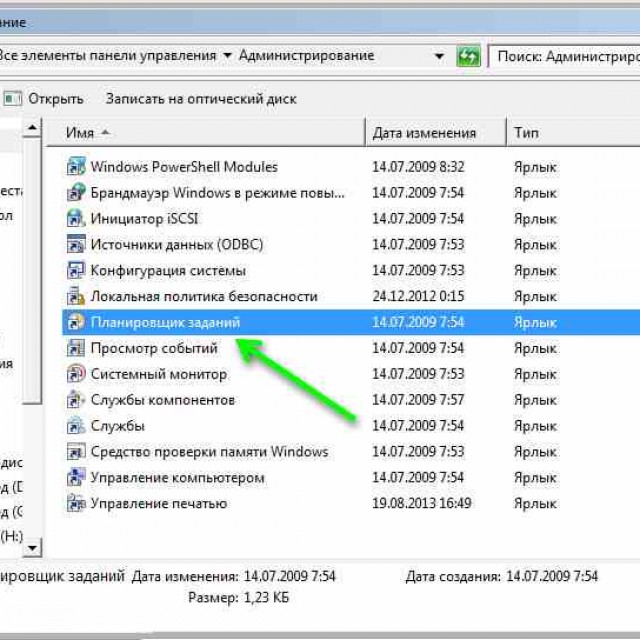Select the Службы компонентов icon
The width and height of the screenshot is (640, 640).
coord(76,400)
